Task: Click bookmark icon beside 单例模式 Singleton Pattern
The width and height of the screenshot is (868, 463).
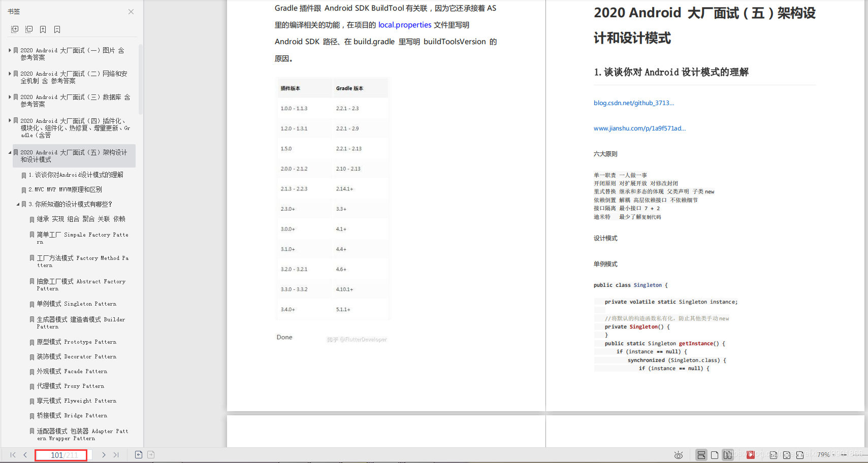Action: pyautogui.click(x=32, y=304)
